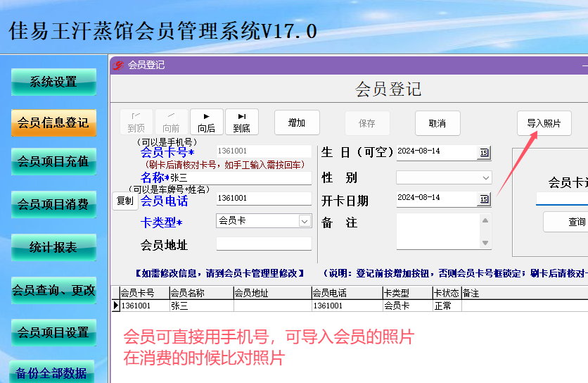Open 会员项目设置 in the sidebar

[53, 333]
